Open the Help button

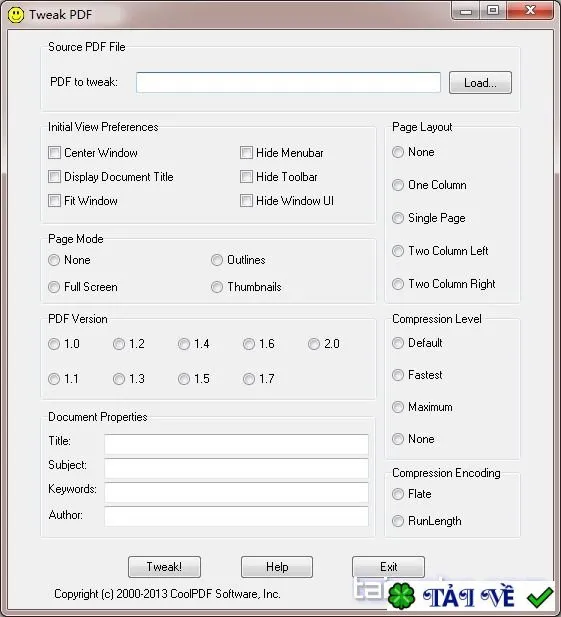point(277,567)
